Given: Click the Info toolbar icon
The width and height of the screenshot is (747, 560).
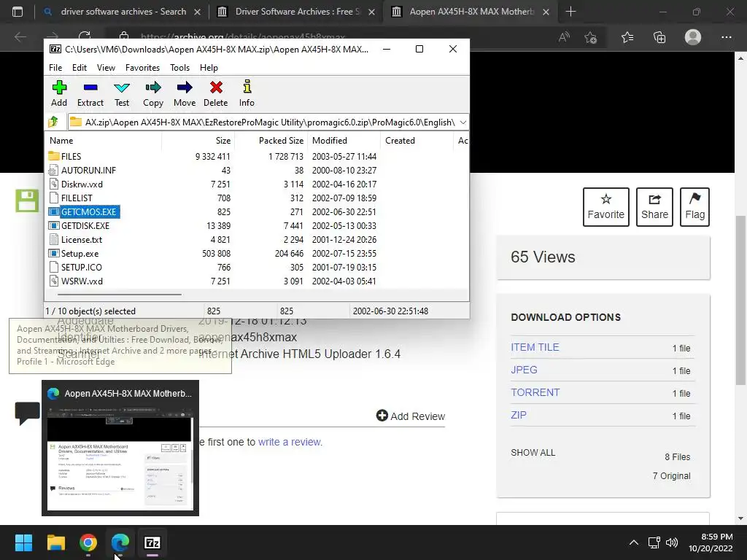Looking at the screenshot, I should (x=247, y=93).
